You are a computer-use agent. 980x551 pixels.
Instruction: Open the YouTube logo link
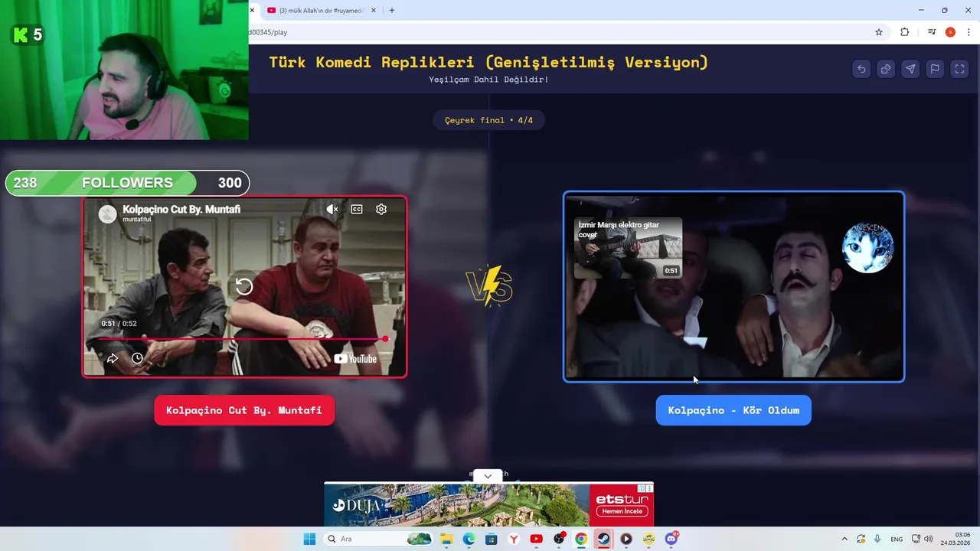[x=356, y=359]
